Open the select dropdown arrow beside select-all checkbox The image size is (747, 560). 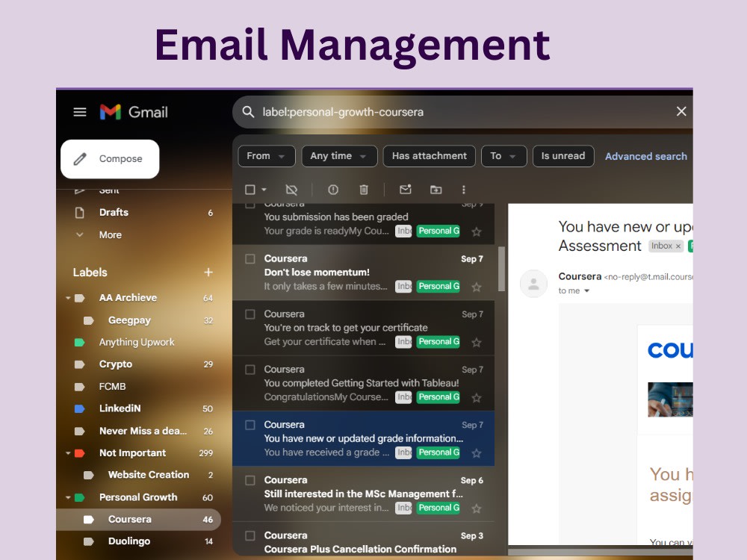click(x=264, y=190)
